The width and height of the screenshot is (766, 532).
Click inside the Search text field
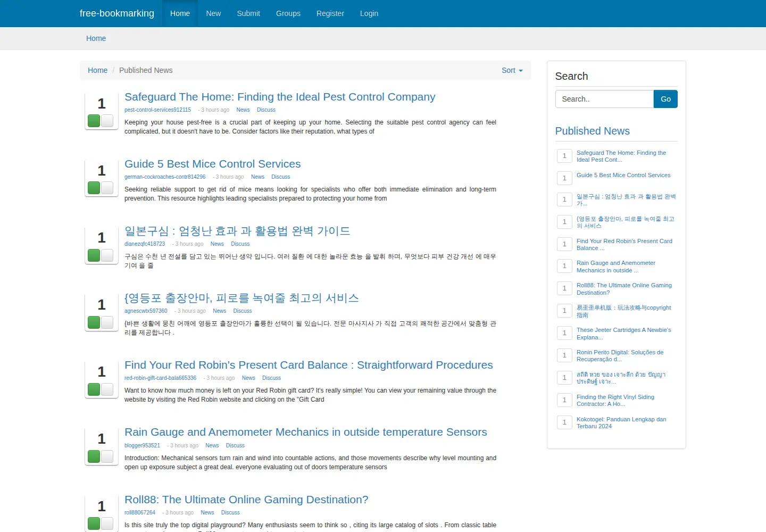tap(604, 99)
